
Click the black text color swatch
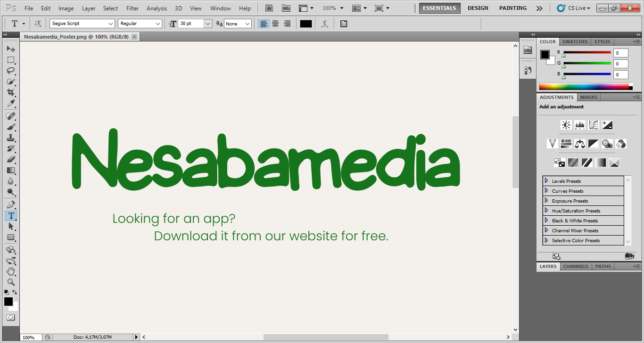(x=306, y=24)
